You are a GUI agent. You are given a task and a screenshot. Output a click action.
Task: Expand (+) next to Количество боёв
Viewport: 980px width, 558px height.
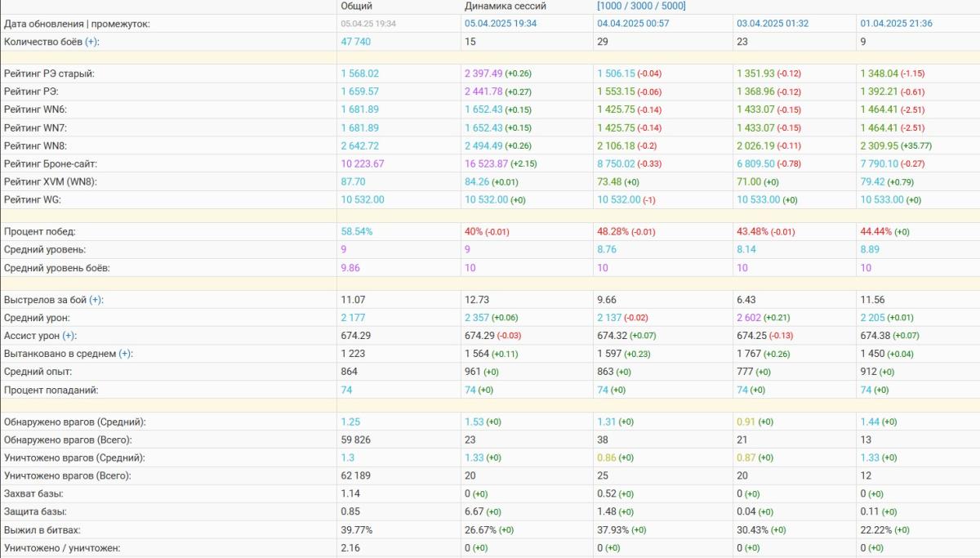(91, 42)
